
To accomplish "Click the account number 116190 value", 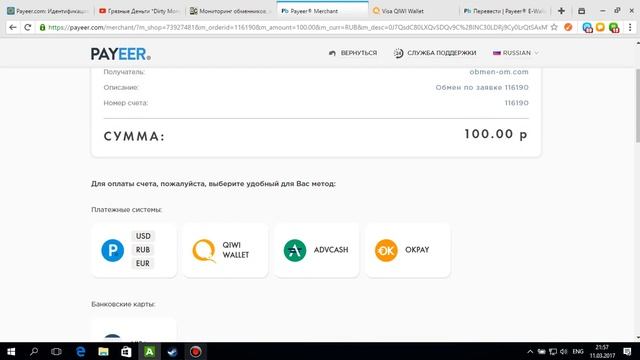I will click(516, 103).
